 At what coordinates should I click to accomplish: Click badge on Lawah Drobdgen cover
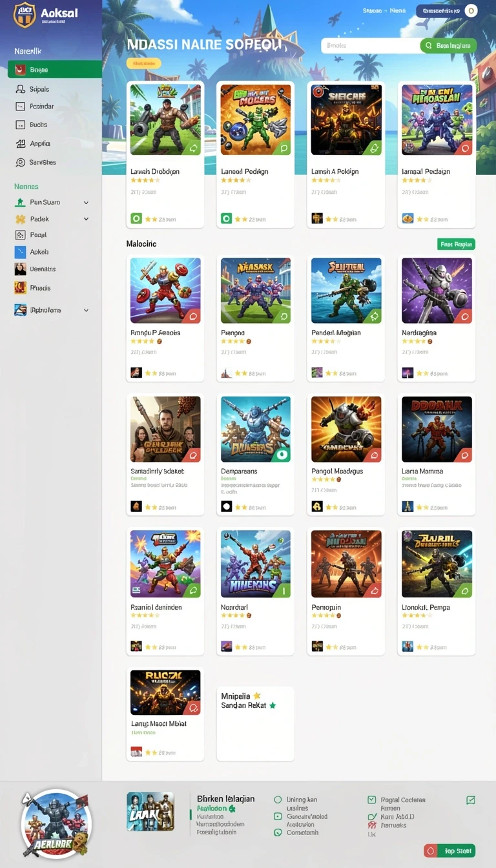pyautogui.click(x=193, y=148)
